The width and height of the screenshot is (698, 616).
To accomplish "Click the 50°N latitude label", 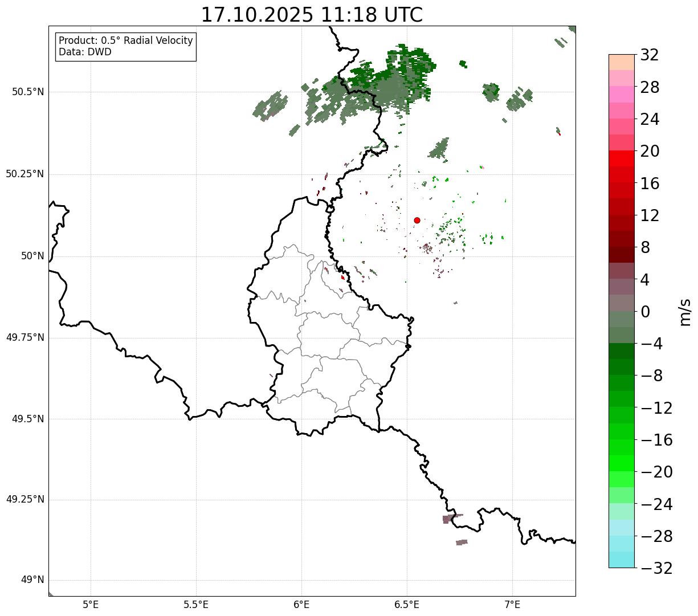I will (33, 256).
